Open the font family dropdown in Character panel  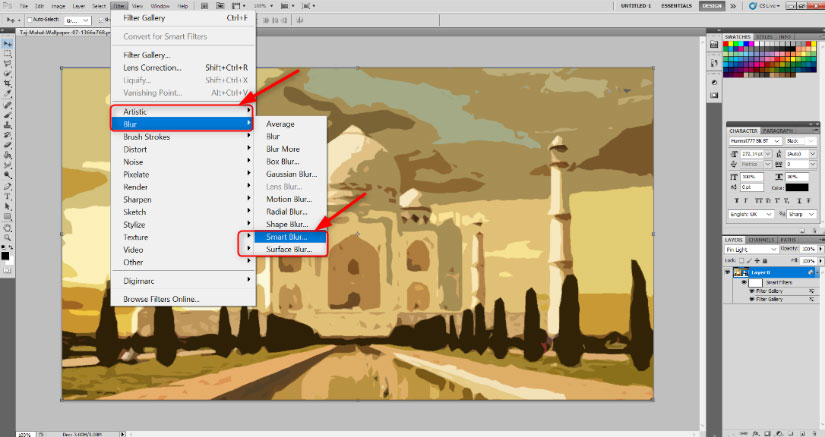point(755,141)
